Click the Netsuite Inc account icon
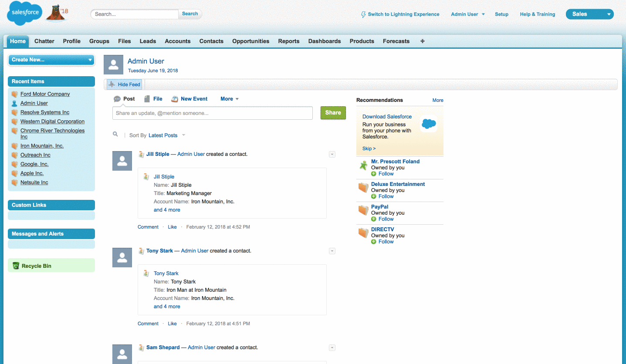The image size is (626, 364). [x=15, y=182]
